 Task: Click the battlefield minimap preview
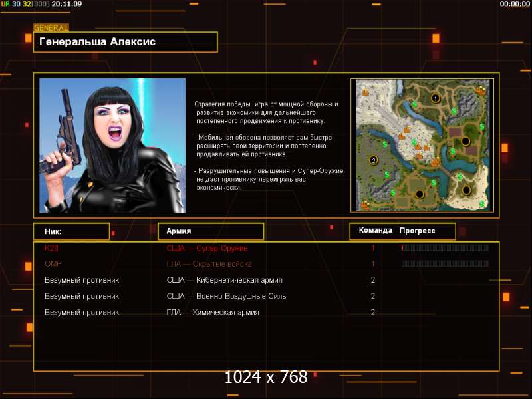click(x=422, y=146)
